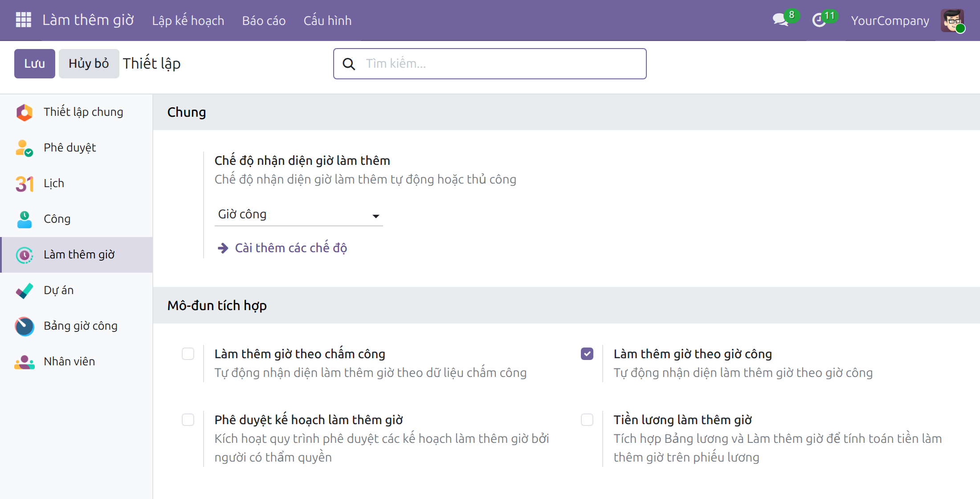
Task: Open the user avatar menu
Action: coord(953,20)
